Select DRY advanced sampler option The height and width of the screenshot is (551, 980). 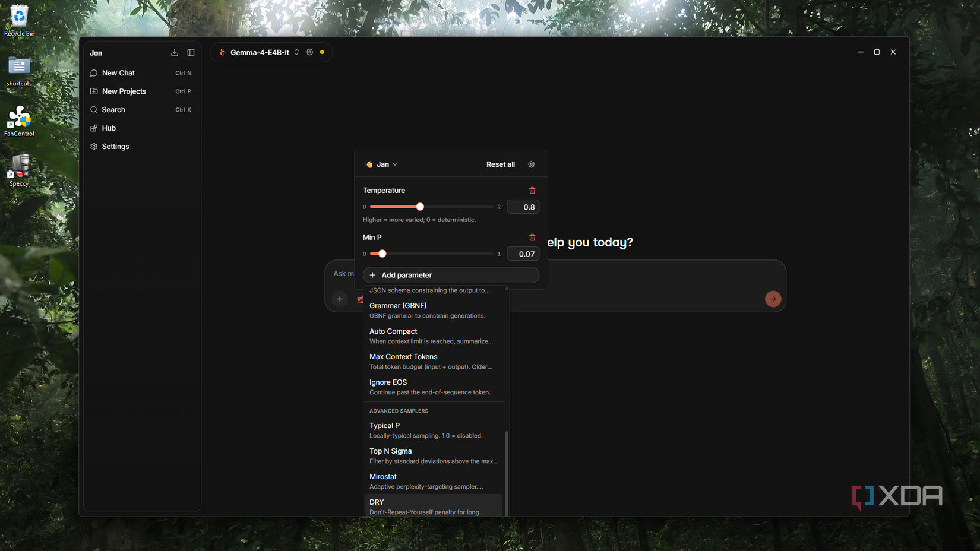pos(434,506)
